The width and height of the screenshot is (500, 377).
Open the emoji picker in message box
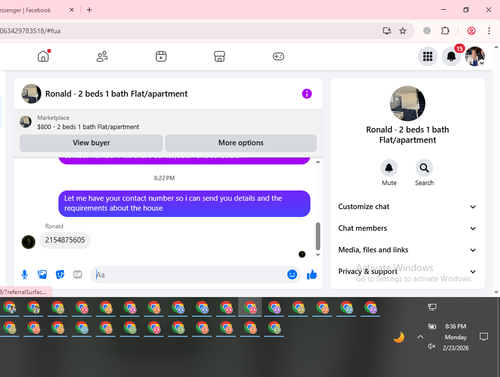292,275
